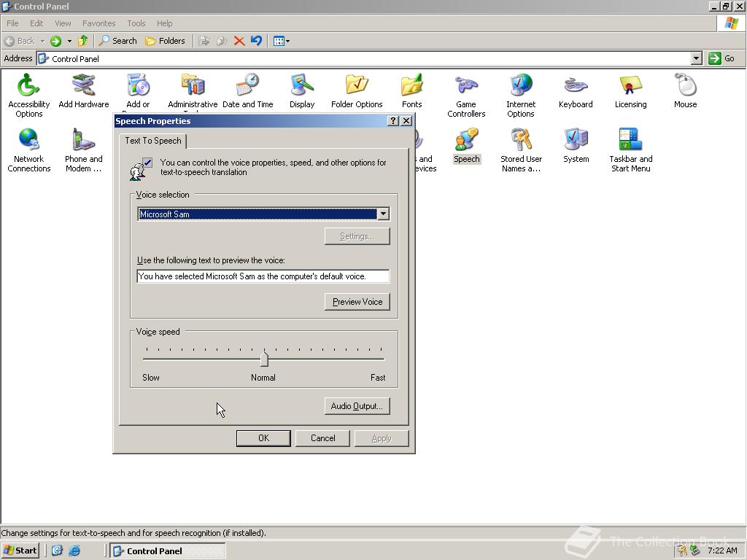This screenshot has width=747, height=560.
Task: Open Date and Time settings
Action: point(248,91)
